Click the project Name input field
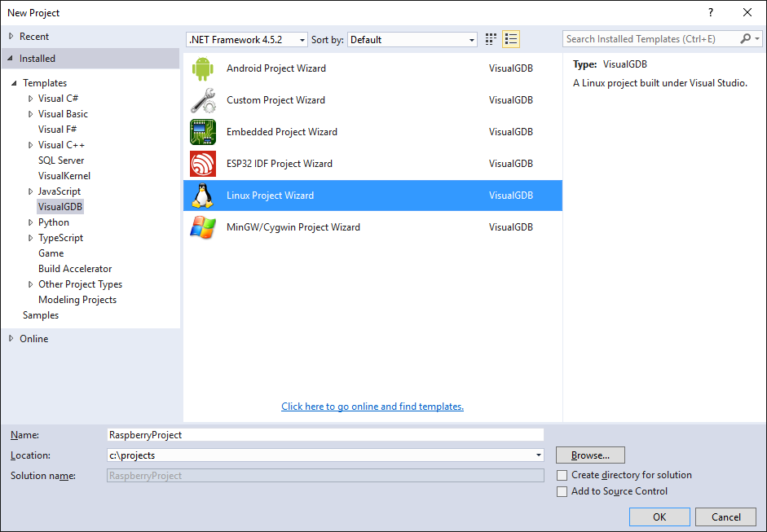Screen dimensions: 767x532 point(325,435)
